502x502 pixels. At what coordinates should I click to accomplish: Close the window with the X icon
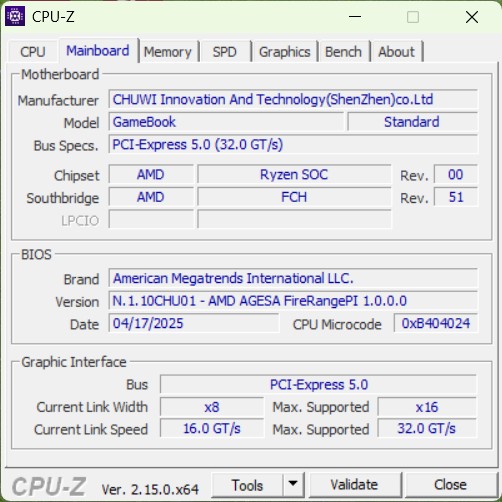coord(472,17)
